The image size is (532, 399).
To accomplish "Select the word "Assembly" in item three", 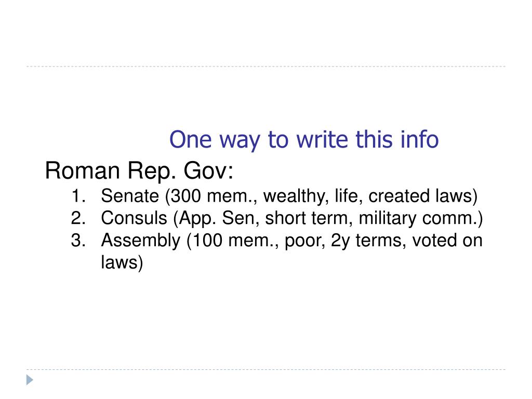I will 141,241.
